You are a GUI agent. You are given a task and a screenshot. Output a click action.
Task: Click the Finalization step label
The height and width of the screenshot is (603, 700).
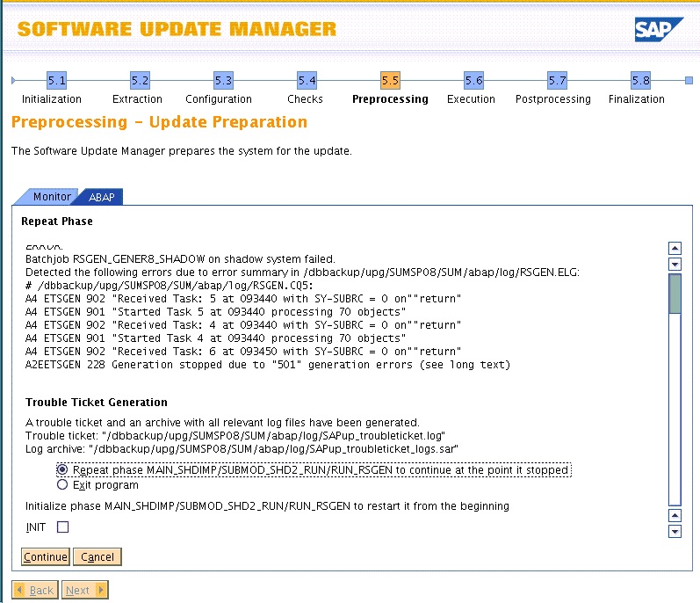click(637, 99)
